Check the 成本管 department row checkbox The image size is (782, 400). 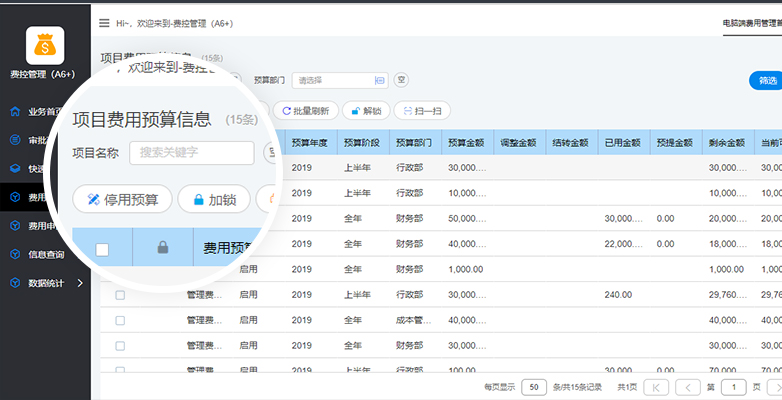tap(120, 321)
